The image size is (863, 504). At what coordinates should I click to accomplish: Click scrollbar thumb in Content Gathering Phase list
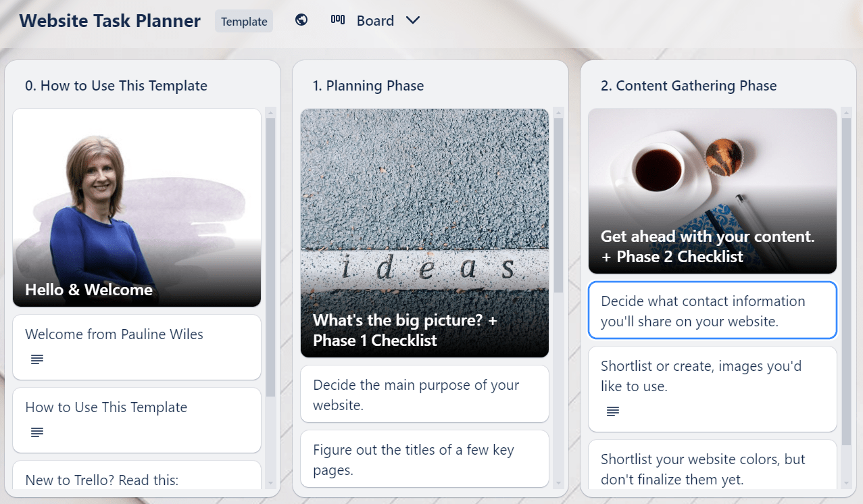(x=846, y=281)
